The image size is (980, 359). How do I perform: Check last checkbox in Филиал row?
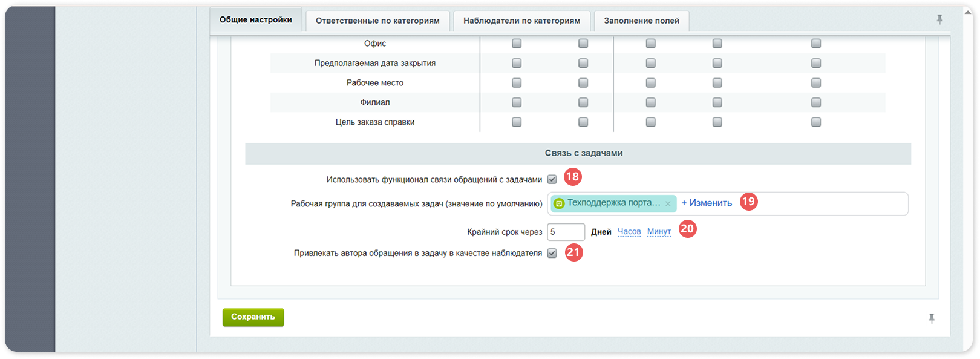pos(816,102)
